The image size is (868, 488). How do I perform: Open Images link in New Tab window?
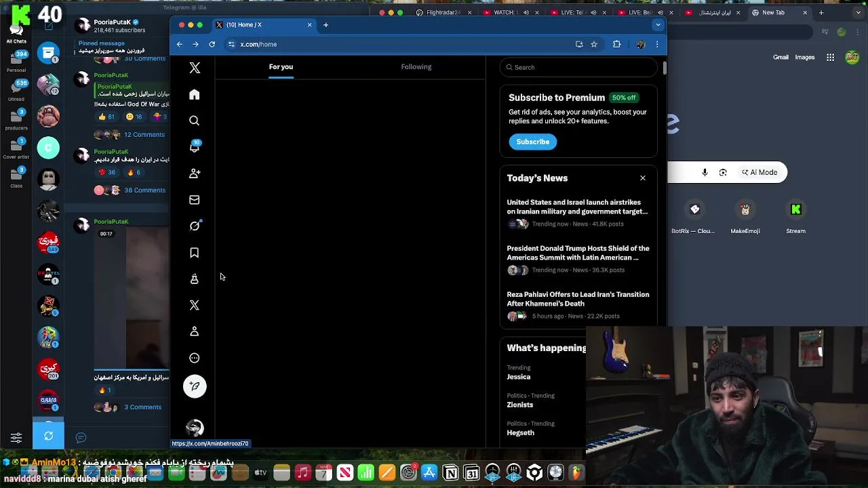point(805,57)
